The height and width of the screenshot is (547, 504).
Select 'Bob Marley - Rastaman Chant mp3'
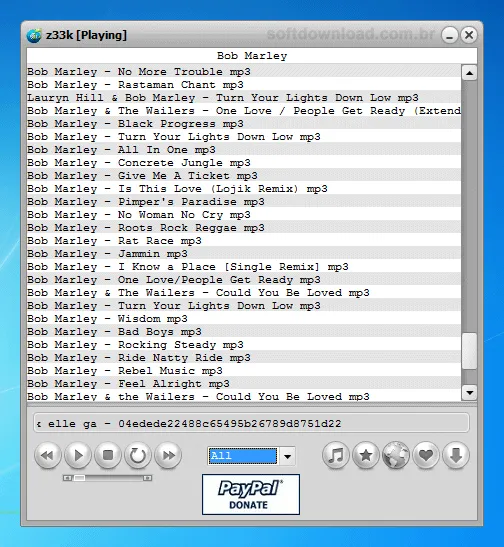tap(244, 84)
